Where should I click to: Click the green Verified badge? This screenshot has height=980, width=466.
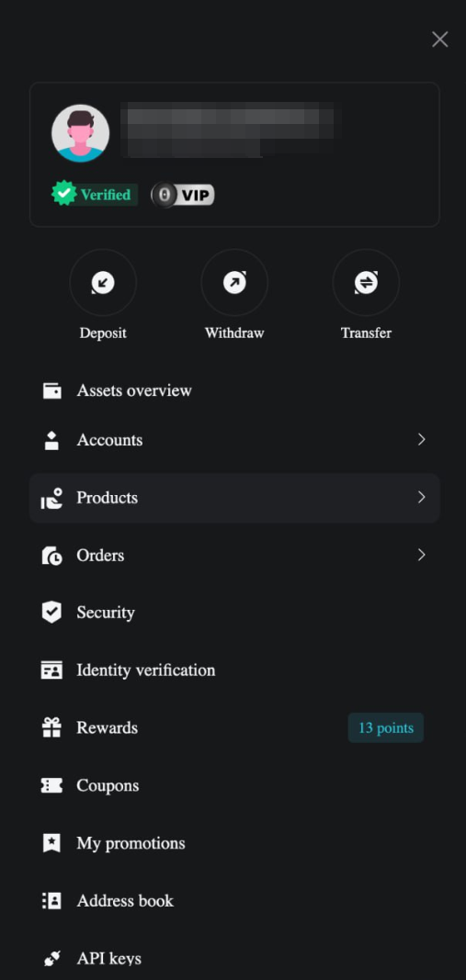(x=95, y=195)
